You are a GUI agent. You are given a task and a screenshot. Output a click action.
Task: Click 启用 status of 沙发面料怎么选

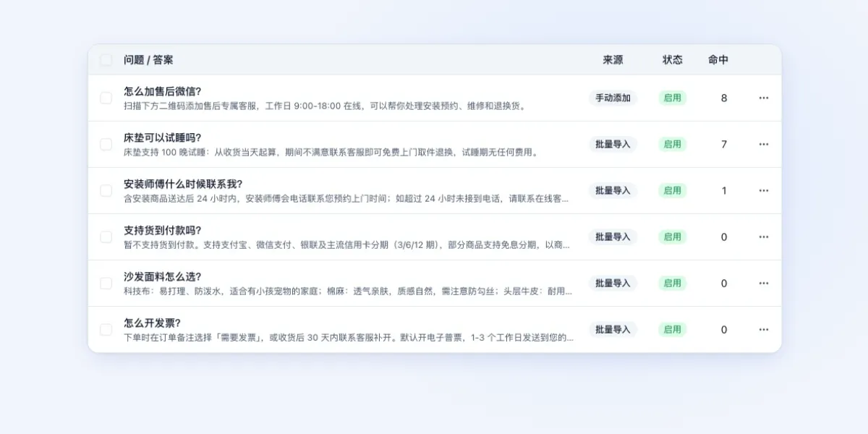coord(673,283)
